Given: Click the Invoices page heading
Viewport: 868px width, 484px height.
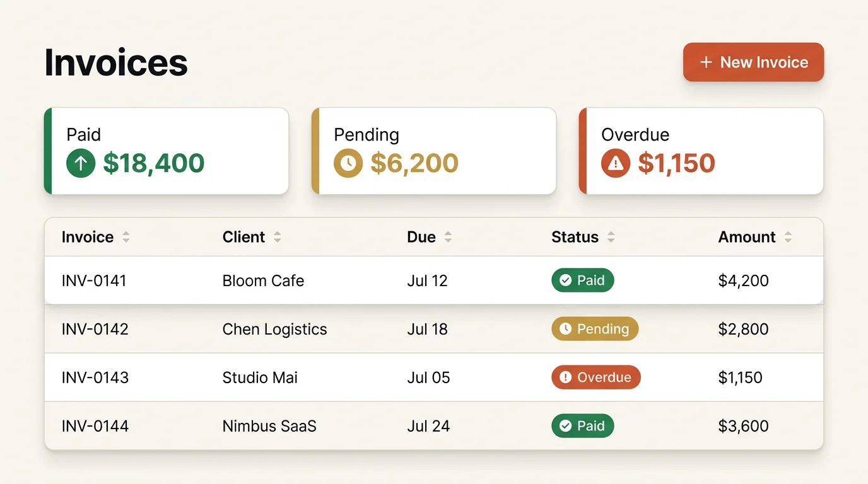Looking at the screenshot, I should [x=116, y=62].
